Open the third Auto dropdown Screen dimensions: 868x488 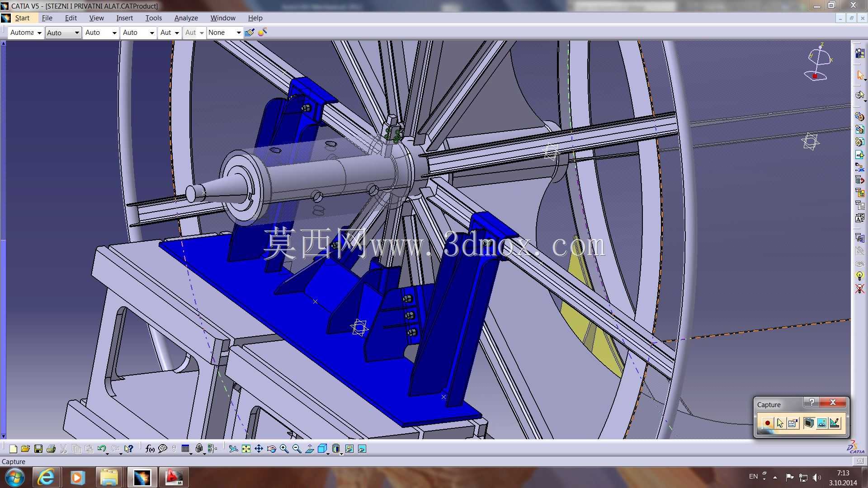(x=101, y=33)
